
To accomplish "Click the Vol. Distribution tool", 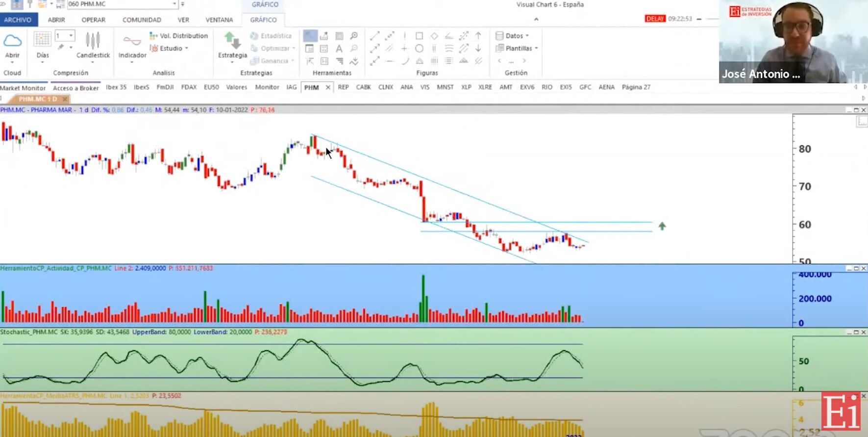I will click(x=179, y=36).
